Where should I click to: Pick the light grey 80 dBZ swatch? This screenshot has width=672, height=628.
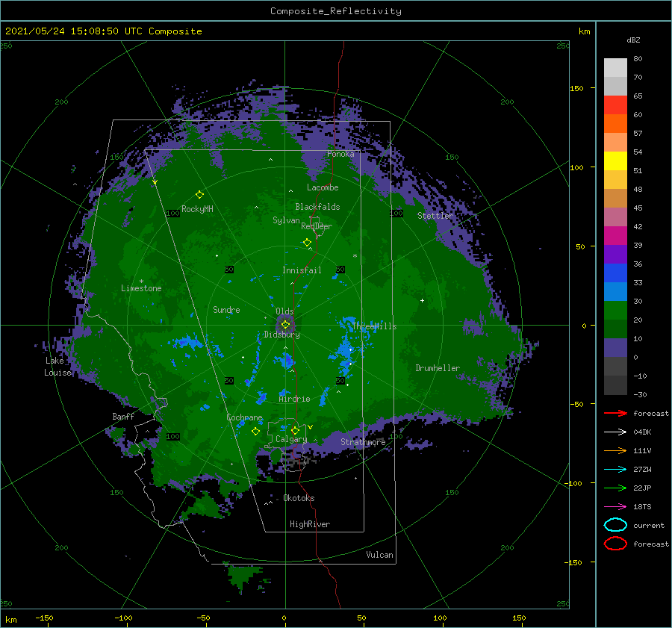pyautogui.click(x=615, y=67)
